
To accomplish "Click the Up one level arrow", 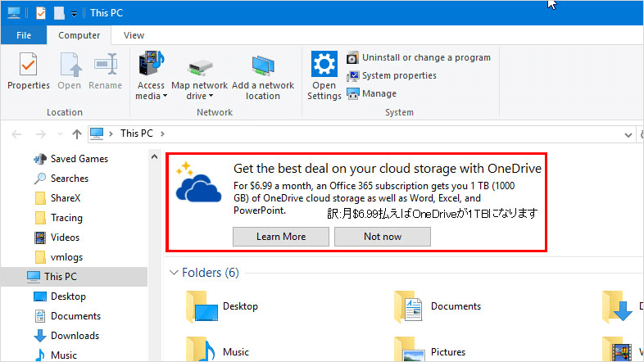I will pyautogui.click(x=77, y=134).
